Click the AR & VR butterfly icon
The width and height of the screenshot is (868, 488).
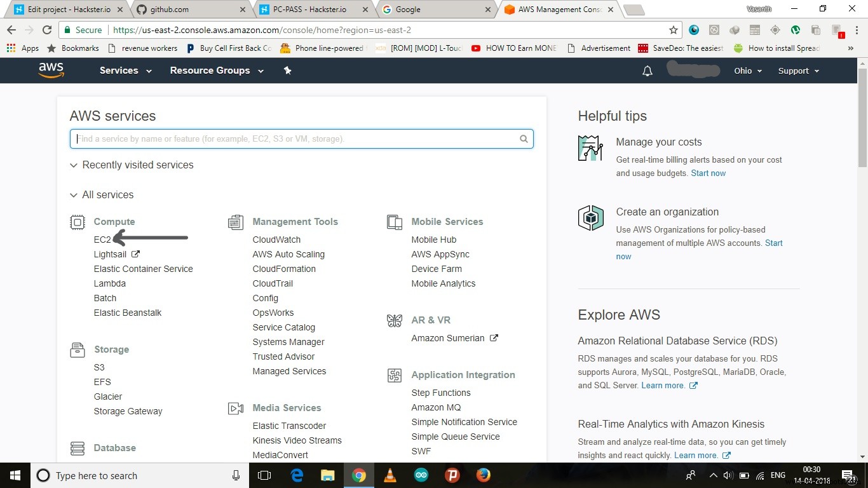(x=395, y=320)
